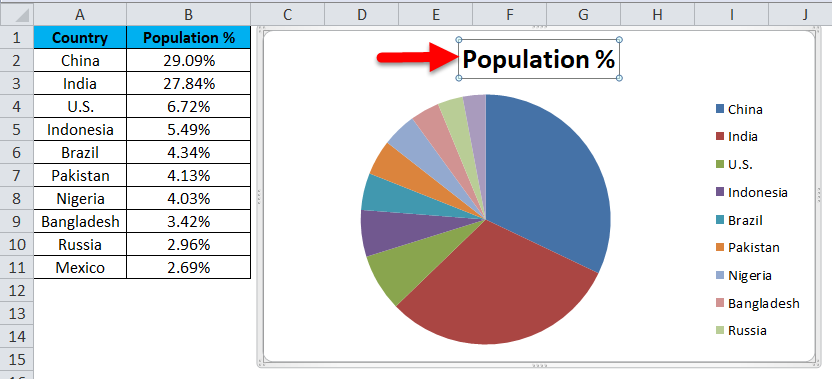This screenshot has height=379, width=832.
Task: Select column E header
Action: pyautogui.click(x=436, y=15)
